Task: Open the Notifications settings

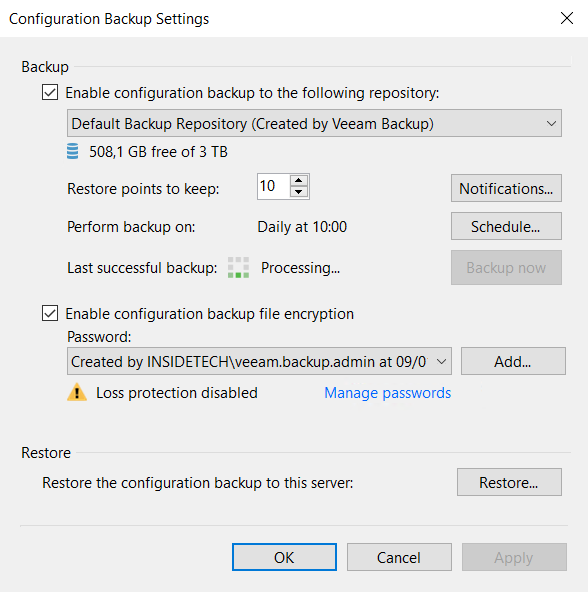Action: 506,188
